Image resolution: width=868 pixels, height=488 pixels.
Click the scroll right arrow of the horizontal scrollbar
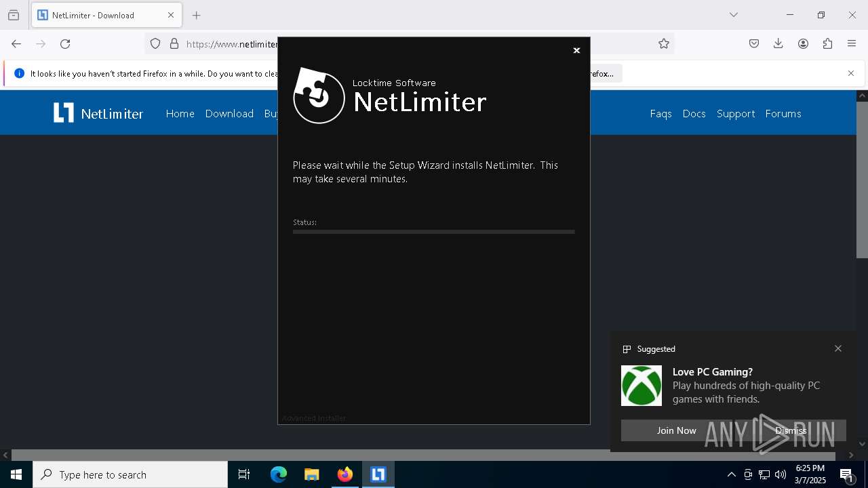[851, 455]
